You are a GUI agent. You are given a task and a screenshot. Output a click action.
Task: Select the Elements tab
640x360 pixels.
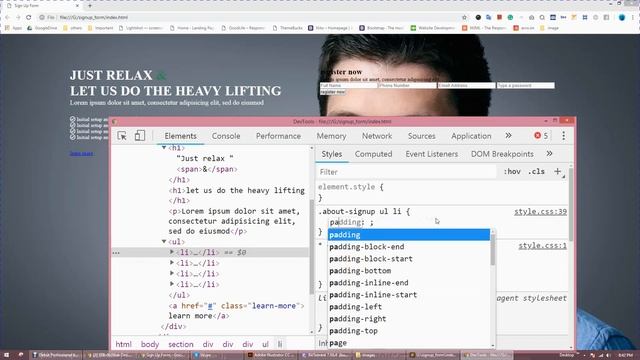point(180,136)
